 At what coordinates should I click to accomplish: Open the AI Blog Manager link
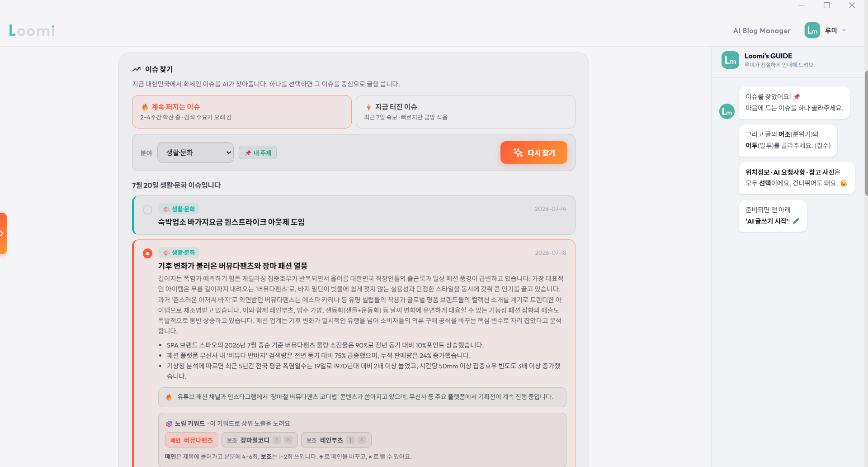(762, 30)
